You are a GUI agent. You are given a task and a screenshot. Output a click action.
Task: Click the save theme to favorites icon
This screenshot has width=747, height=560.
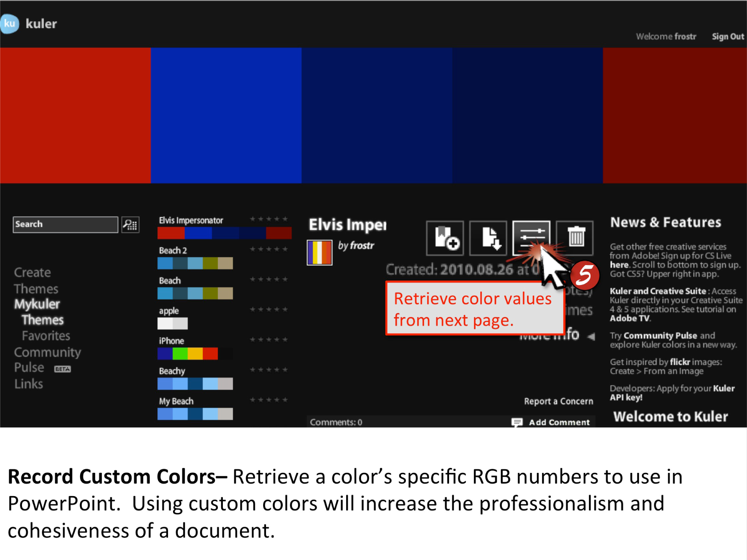[x=445, y=238]
